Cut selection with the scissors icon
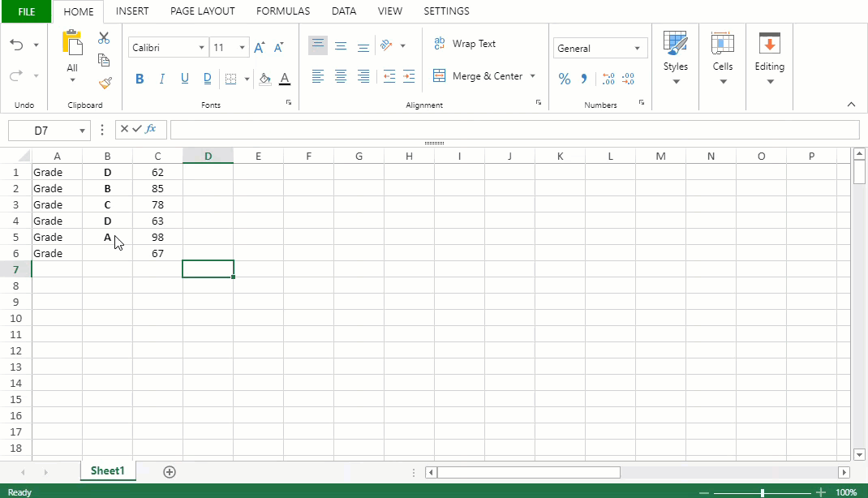This screenshot has height=498, width=868. click(x=104, y=37)
